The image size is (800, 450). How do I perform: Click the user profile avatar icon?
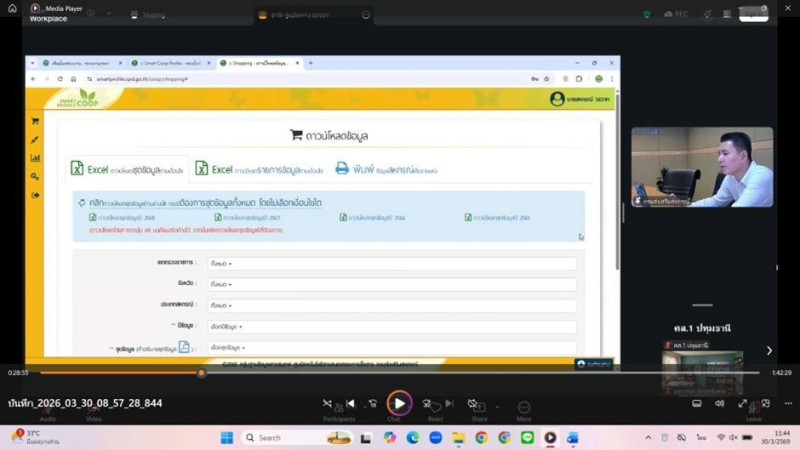(557, 99)
